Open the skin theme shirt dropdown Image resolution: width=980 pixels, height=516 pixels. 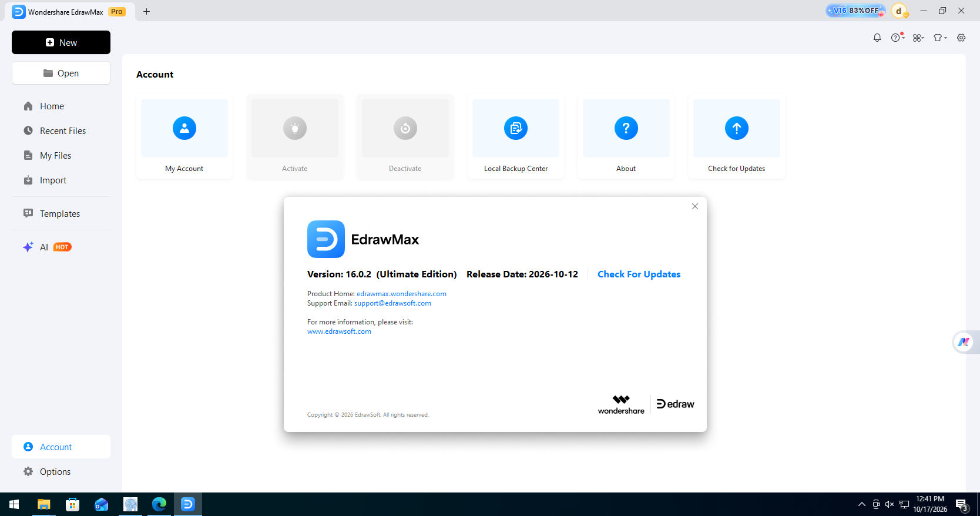coord(940,38)
